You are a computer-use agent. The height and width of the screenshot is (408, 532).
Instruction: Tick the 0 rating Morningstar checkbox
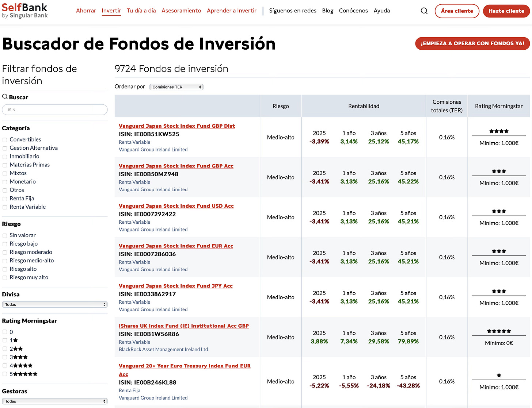coord(5,332)
